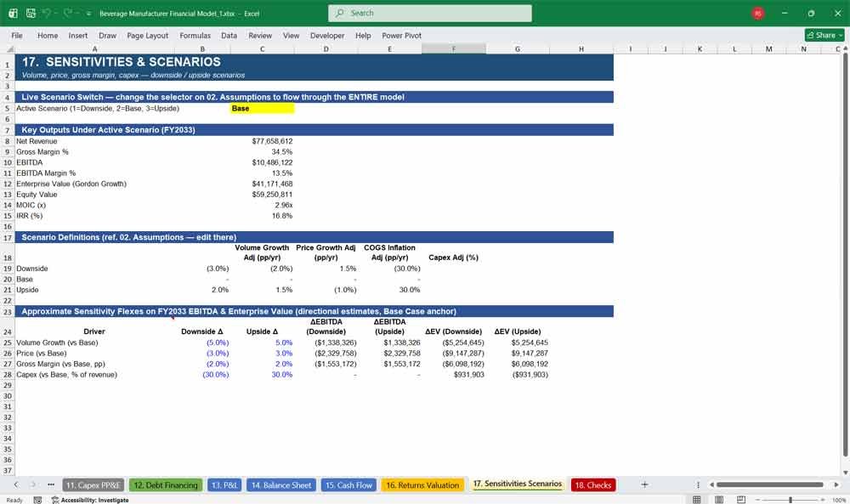Click the Search box in the title bar
The width and height of the screenshot is (850, 504).
click(430, 13)
